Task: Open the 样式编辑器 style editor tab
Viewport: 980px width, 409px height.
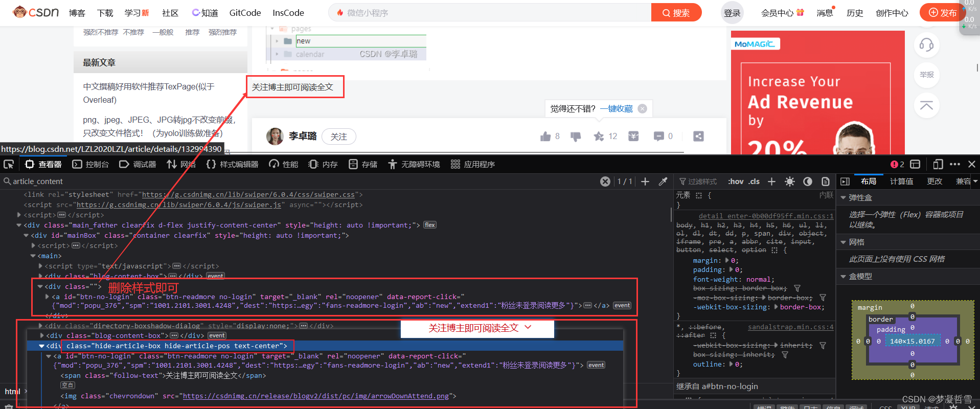Action: [232, 164]
